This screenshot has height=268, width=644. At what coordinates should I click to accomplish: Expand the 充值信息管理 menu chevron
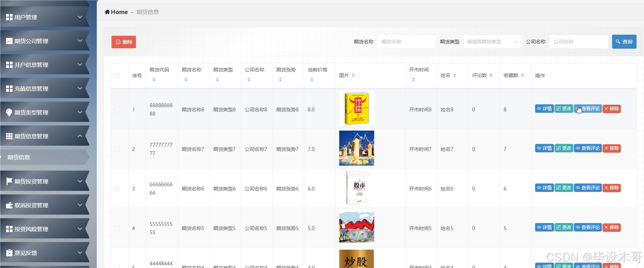tap(80, 88)
